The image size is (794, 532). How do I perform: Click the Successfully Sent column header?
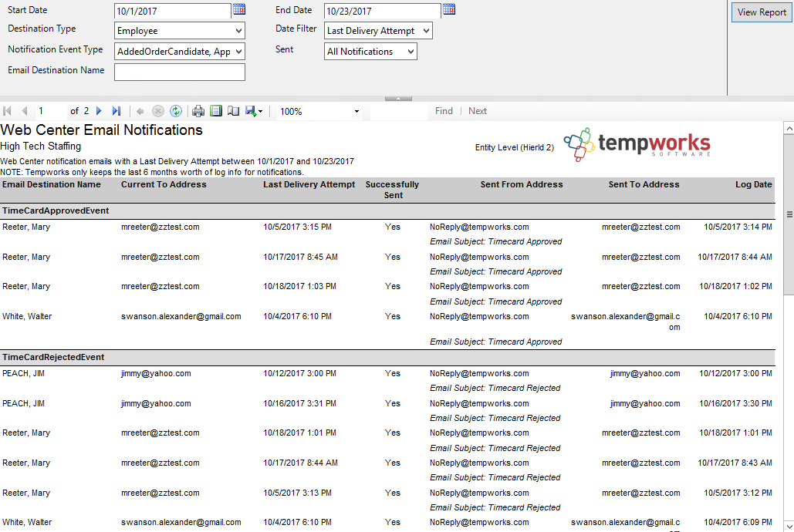point(393,190)
